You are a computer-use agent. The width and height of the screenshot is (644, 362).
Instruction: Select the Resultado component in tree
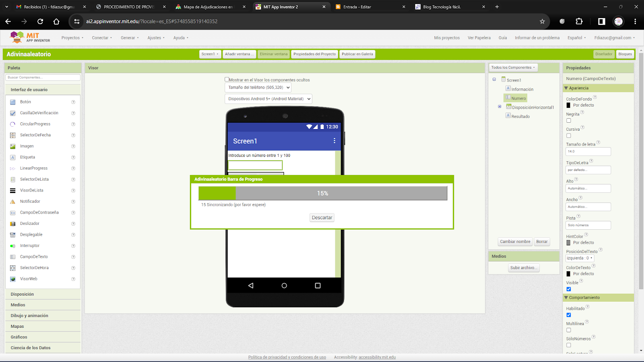(520, 117)
